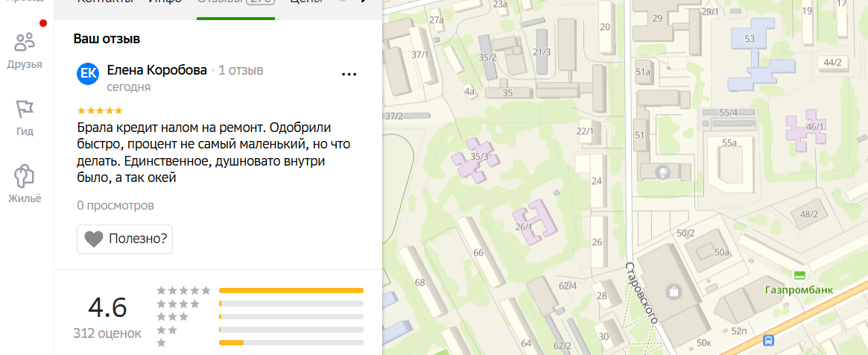Click the monument icon near building 51
868x355 pixels.
662,173
